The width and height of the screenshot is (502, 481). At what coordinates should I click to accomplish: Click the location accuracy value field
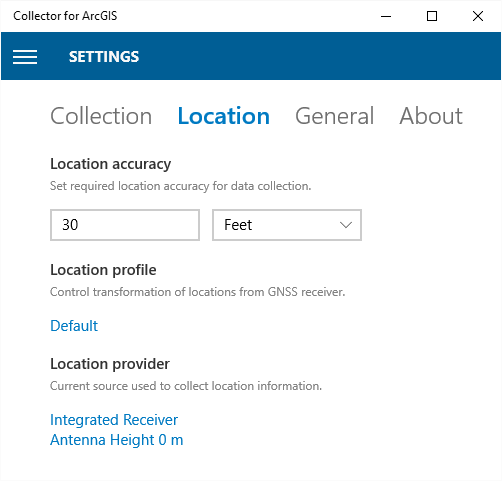click(125, 225)
